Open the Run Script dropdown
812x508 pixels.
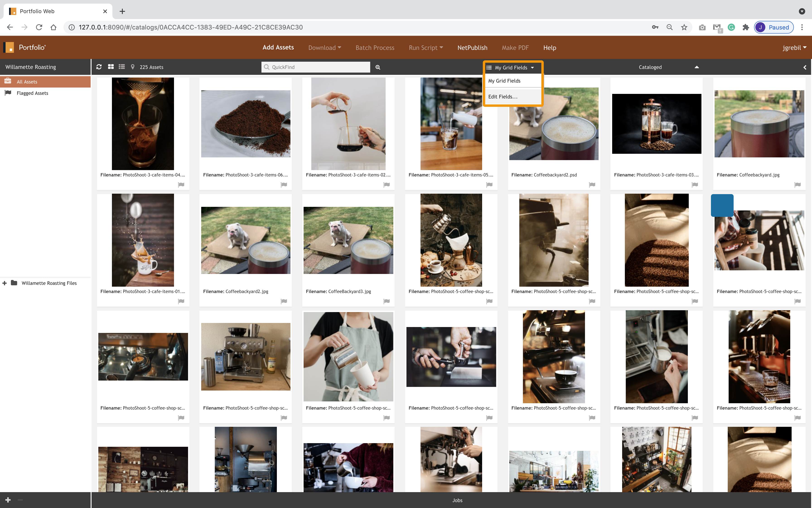[x=426, y=47]
